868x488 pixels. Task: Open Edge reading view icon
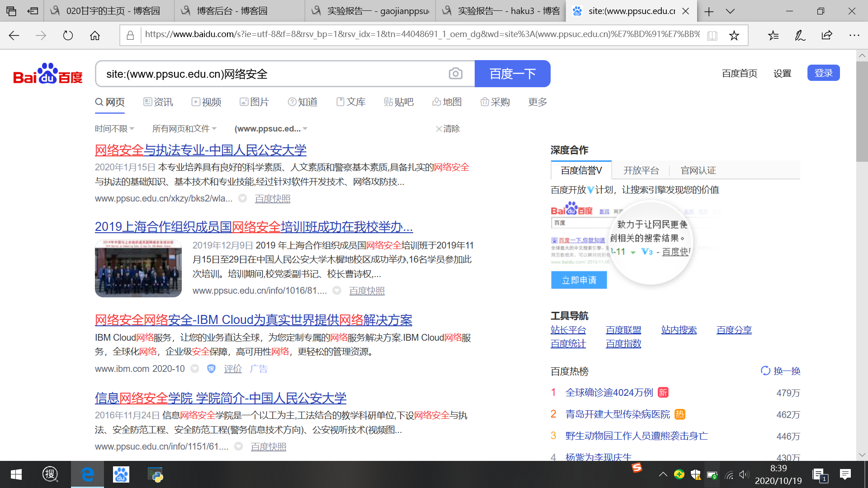point(712,36)
